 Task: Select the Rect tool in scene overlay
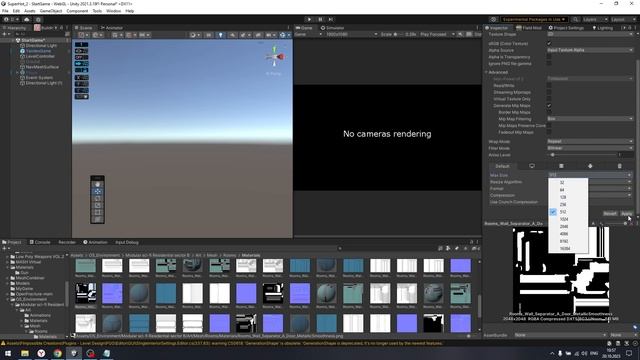tap(98, 212)
